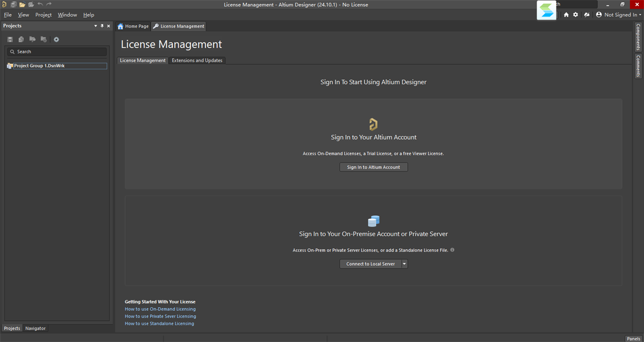Select the License Management document tab with key icon
Viewport: 644px width, 342px height.
[179, 26]
